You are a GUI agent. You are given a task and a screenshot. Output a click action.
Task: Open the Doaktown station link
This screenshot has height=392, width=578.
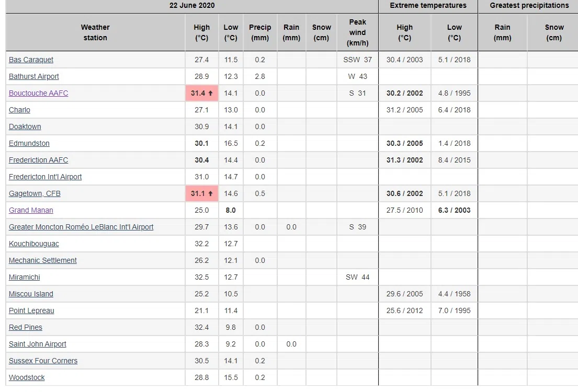pos(25,126)
